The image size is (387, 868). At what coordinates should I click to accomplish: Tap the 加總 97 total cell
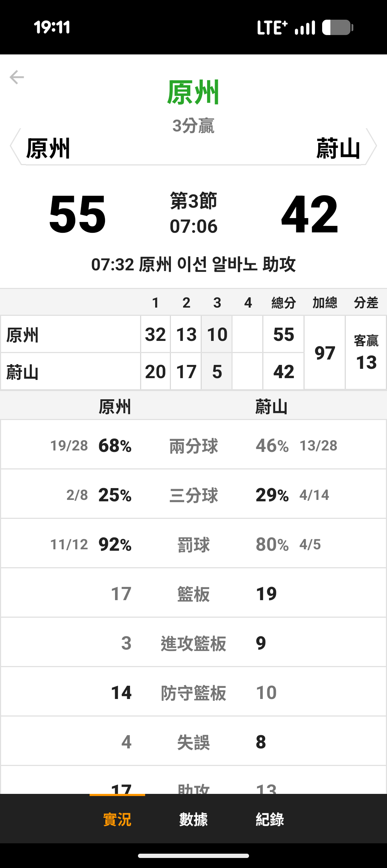pyautogui.click(x=325, y=353)
